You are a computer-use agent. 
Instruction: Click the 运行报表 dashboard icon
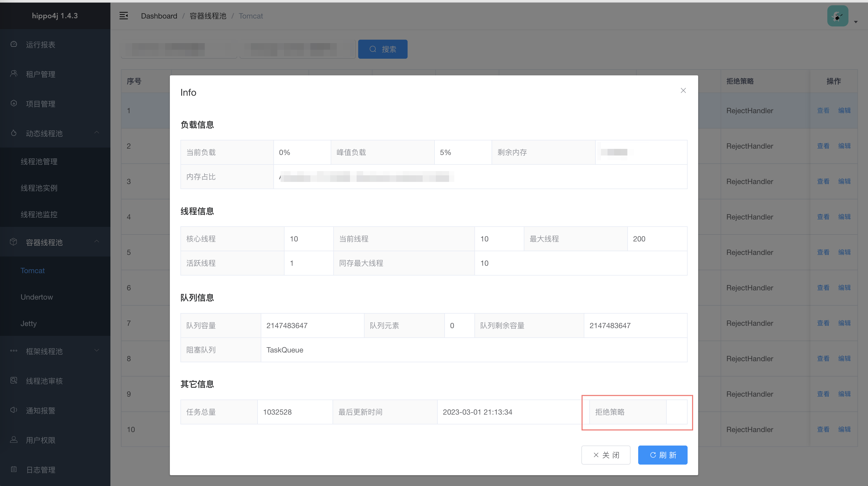pyautogui.click(x=14, y=44)
